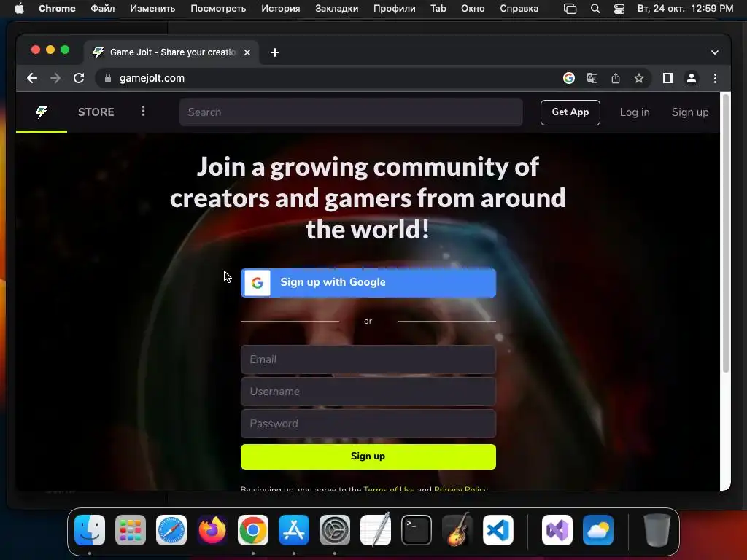Click the Google icon in the address bar

click(x=569, y=78)
